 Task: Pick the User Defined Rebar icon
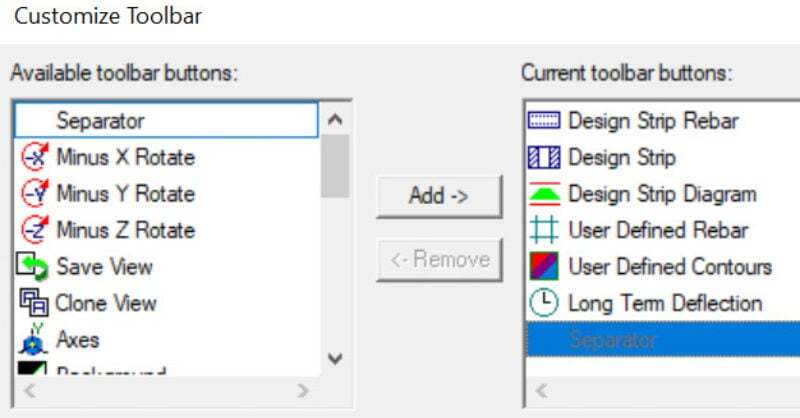[544, 230]
